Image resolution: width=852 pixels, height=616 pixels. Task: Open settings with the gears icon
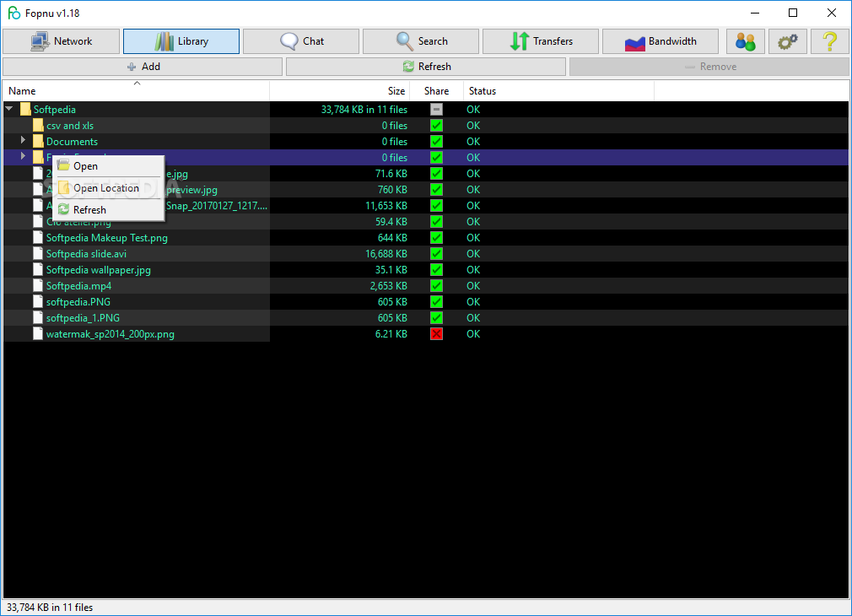point(787,41)
